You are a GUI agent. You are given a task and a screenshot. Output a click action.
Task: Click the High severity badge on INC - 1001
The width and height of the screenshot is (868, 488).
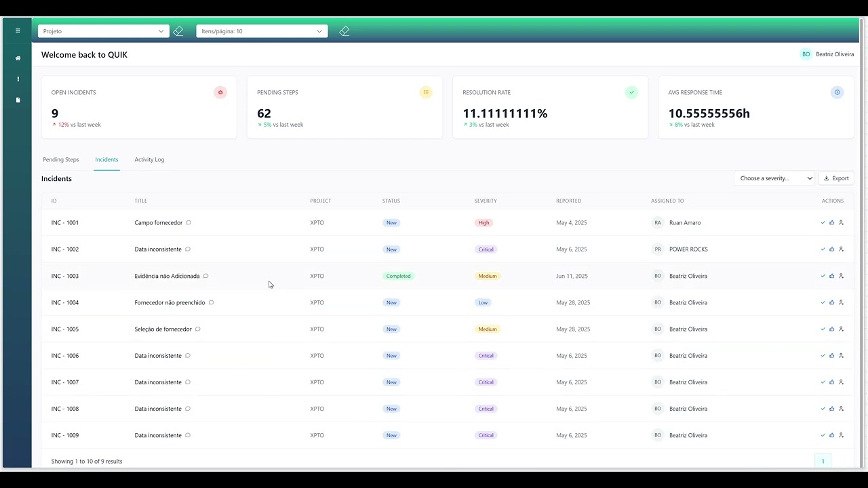click(x=484, y=222)
